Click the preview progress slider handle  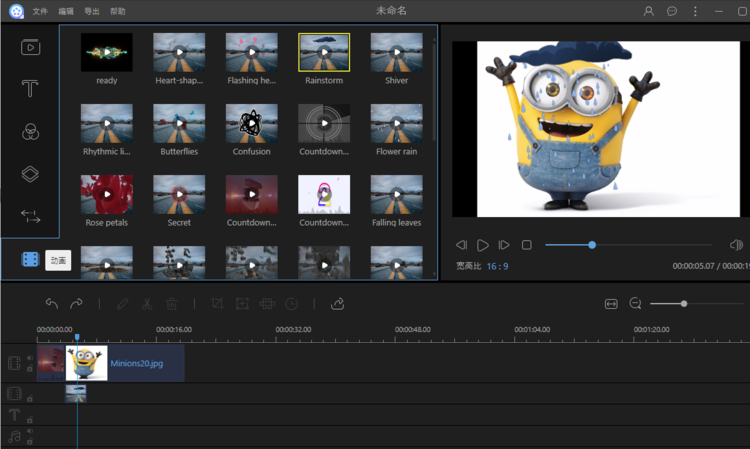click(592, 245)
